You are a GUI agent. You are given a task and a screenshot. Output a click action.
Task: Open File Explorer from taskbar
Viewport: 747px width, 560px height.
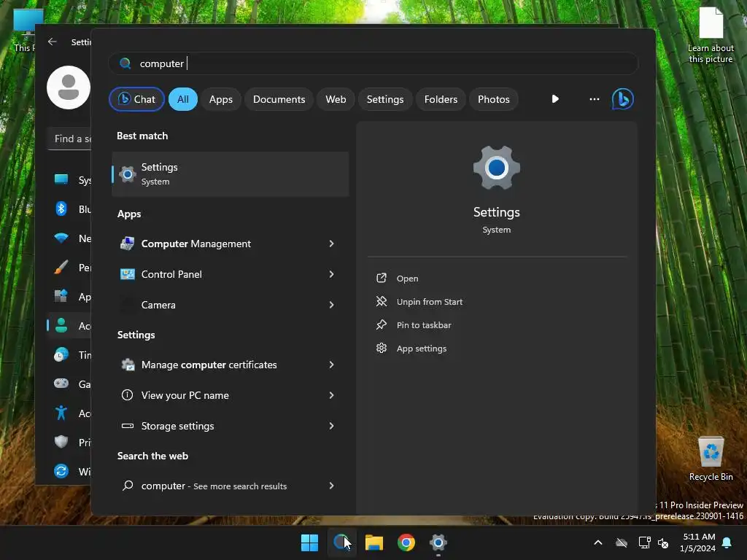(374, 542)
